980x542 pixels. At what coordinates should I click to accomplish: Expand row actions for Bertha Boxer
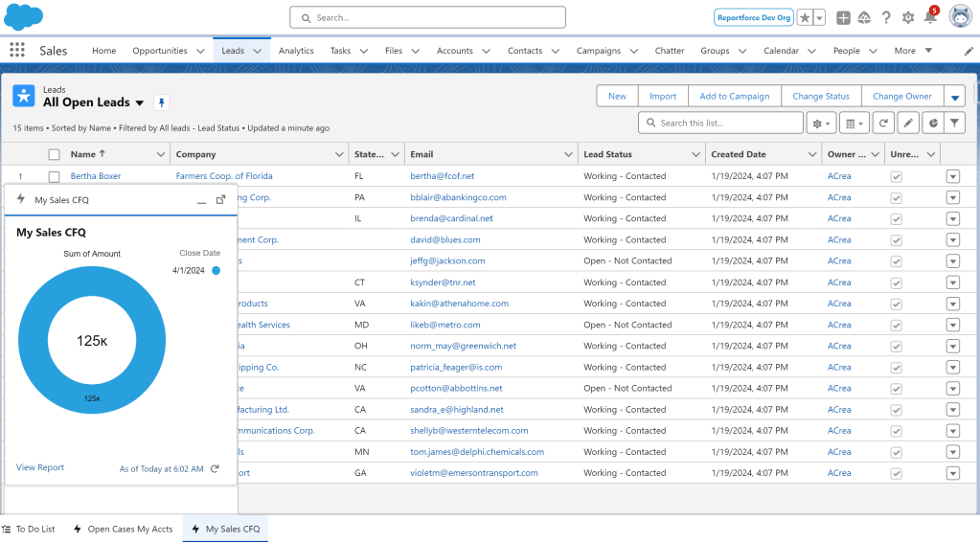pyautogui.click(x=952, y=176)
